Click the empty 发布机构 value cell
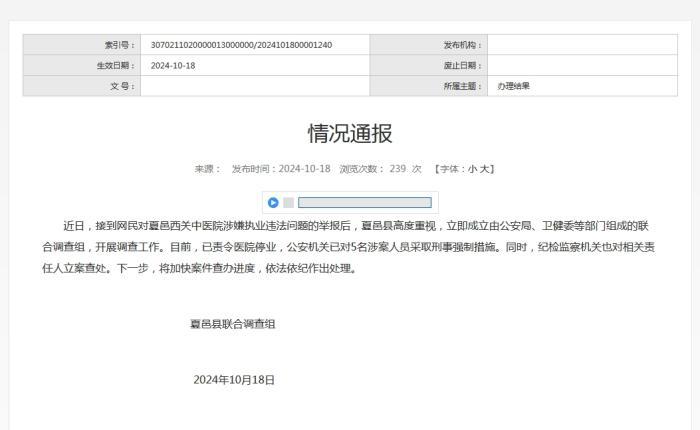Screen dimensions: 700x430 tap(582, 45)
